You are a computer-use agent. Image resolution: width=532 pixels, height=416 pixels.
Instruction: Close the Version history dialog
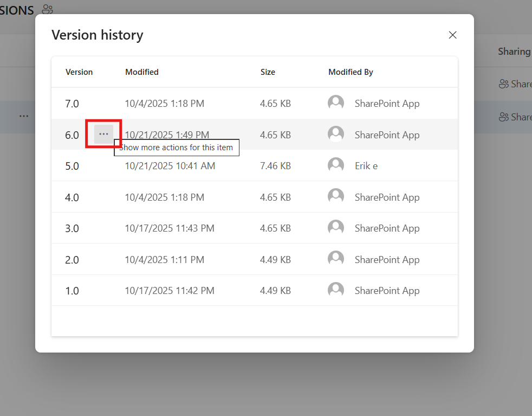(452, 35)
